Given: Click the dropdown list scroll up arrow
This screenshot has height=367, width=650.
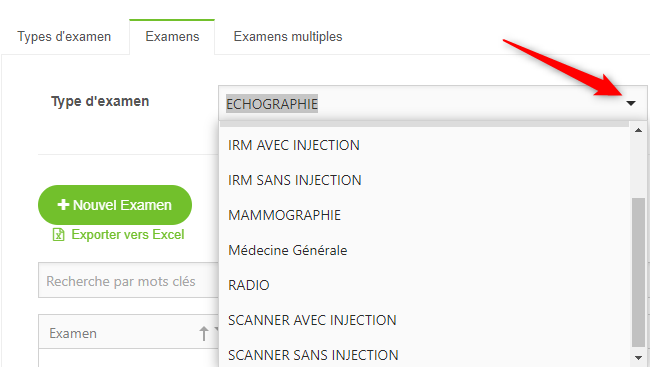Looking at the screenshot, I should tap(638, 130).
